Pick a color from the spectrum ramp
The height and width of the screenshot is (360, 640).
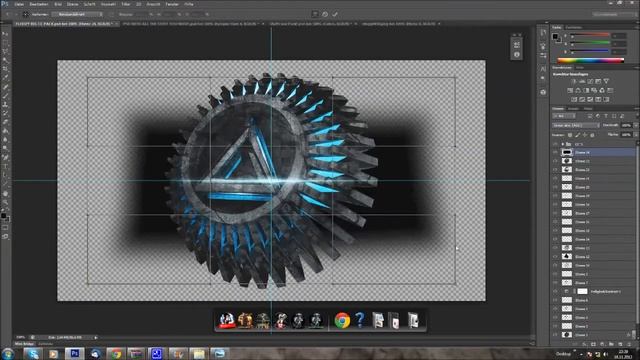[591, 60]
